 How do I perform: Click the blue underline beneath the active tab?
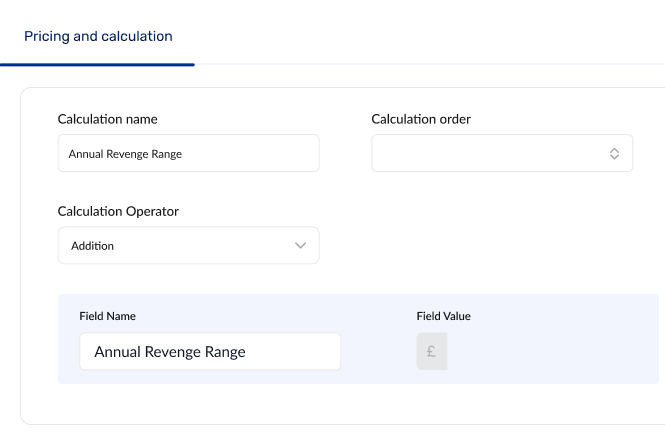tap(98, 64)
